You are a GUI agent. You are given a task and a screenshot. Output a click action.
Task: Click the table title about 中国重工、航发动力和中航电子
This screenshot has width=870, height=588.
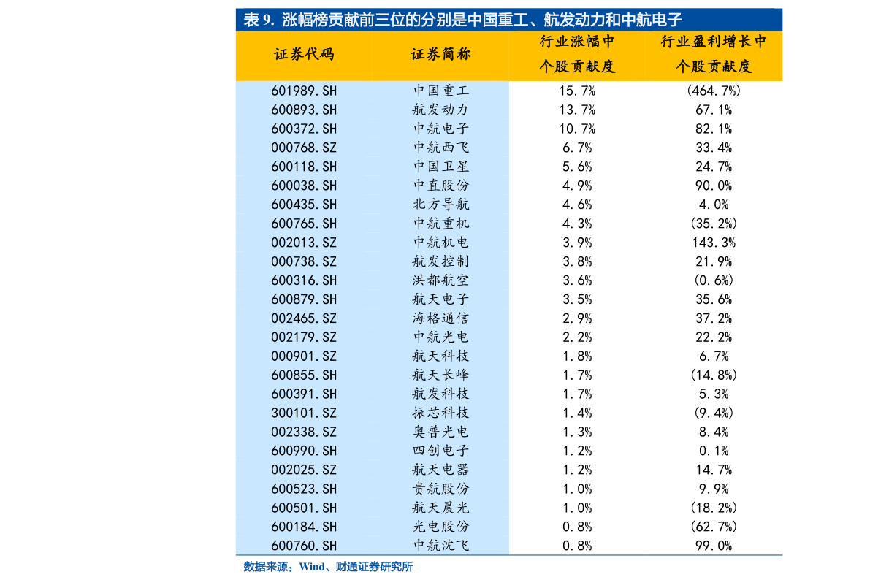click(x=462, y=20)
